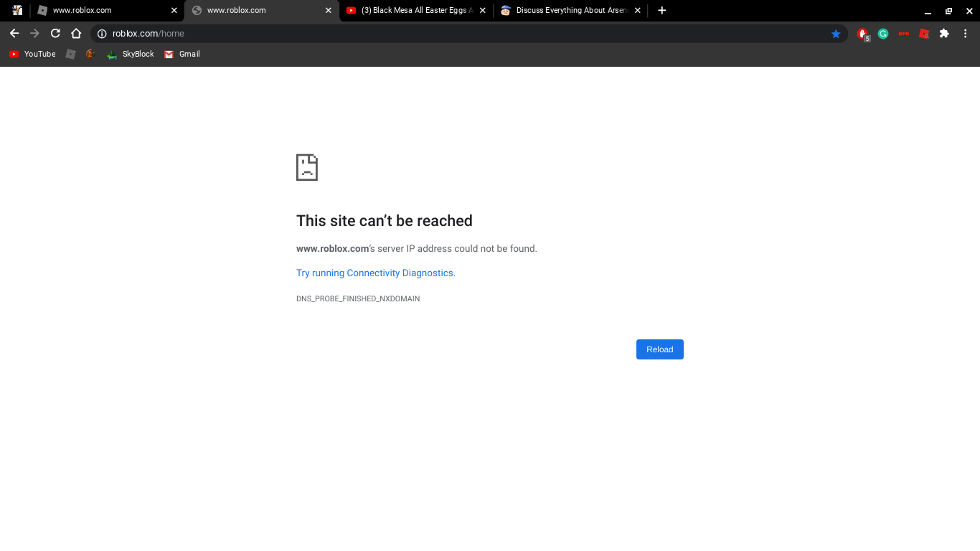Click This site can't be reached heading

385,221
